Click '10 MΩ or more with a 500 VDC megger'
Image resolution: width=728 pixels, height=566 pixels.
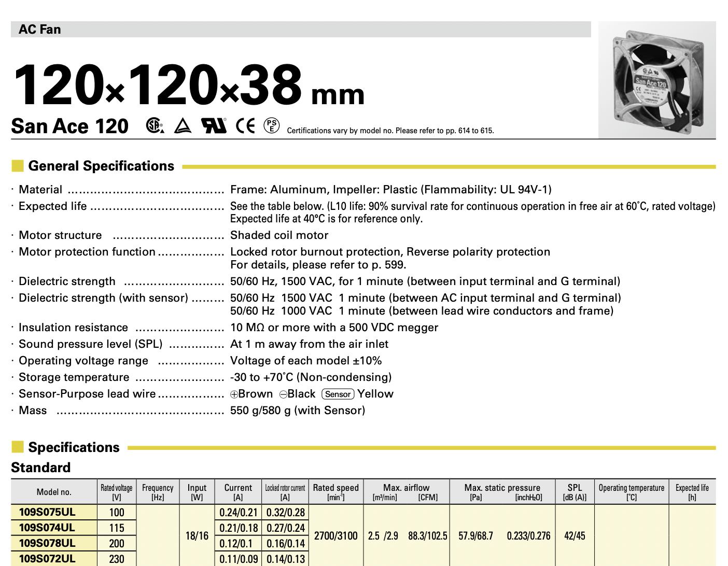pyautogui.click(x=334, y=328)
